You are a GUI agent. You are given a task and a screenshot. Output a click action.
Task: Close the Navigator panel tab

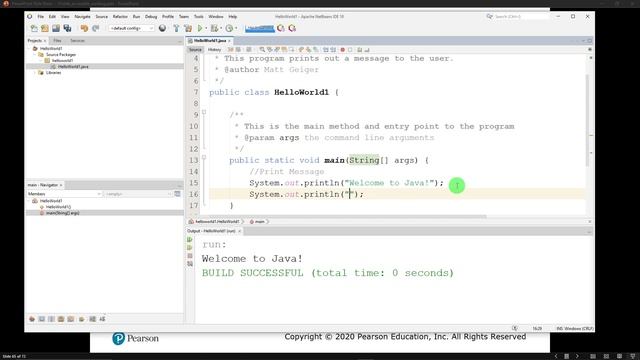click(x=61, y=185)
